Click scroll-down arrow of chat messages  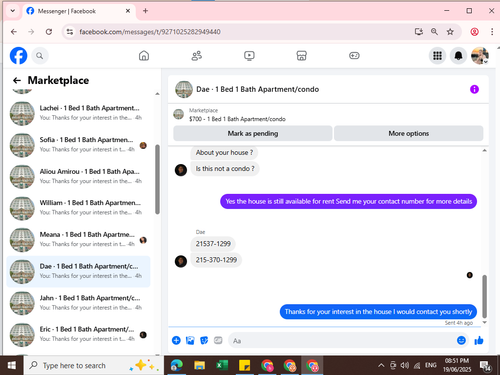(484, 322)
